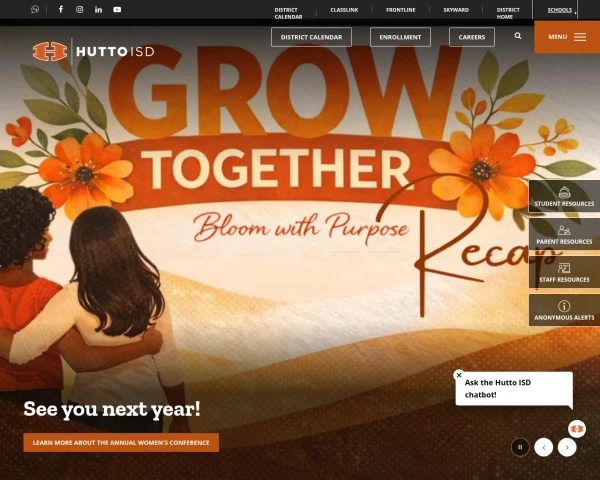Image resolution: width=600 pixels, height=480 pixels.
Task: Click the 'Ask the Hutto ISD chatbot!' bubble
Action: (514, 389)
